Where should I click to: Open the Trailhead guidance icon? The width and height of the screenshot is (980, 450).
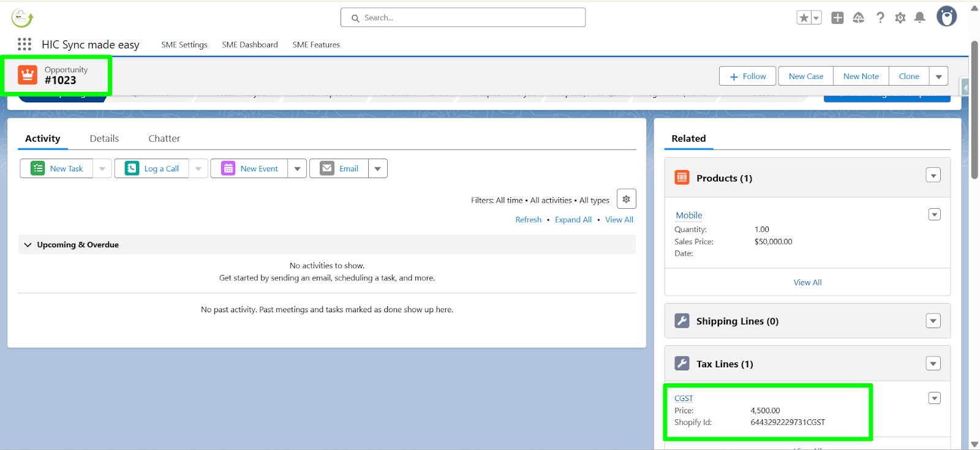[x=859, y=18]
